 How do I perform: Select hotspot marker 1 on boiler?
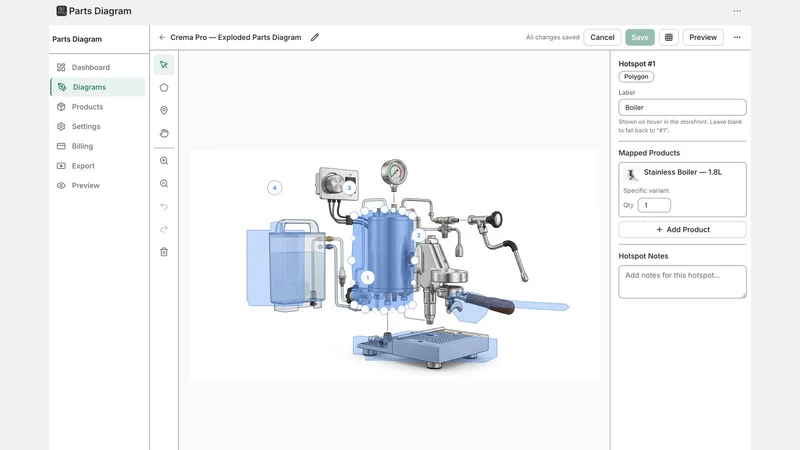(x=368, y=278)
